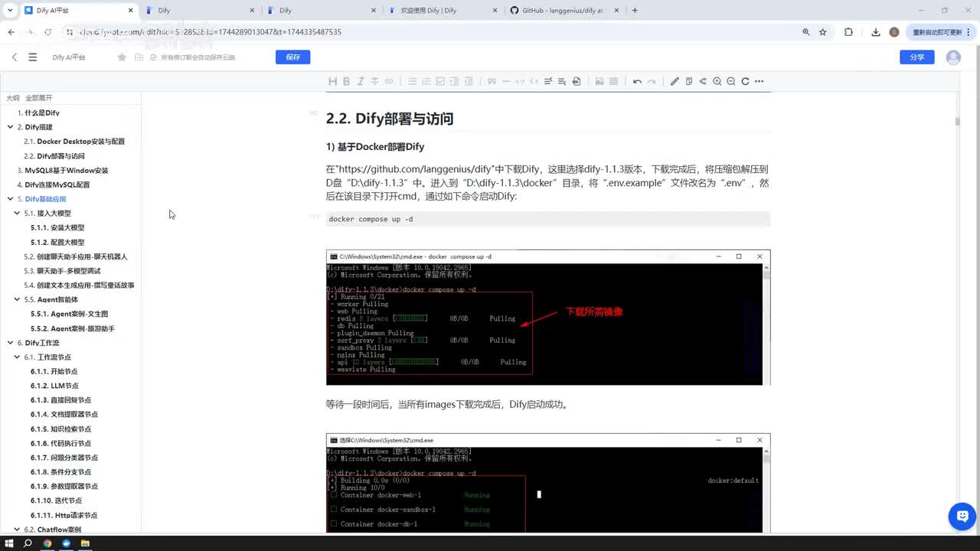Click the docker compose up -d code block
980x551 pixels.
pyautogui.click(x=547, y=219)
